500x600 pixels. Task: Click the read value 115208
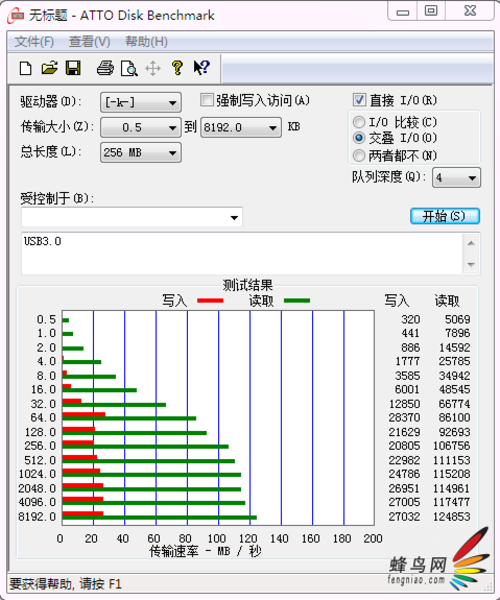[451, 474]
